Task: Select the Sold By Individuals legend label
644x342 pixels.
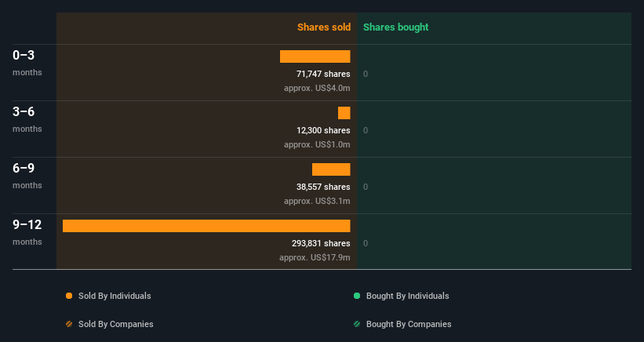Action: click(x=115, y=296)
